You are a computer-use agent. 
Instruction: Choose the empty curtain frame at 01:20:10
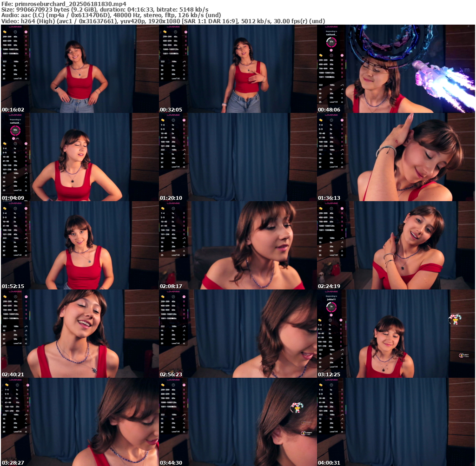pyautogui.click(x=238, y=157)
